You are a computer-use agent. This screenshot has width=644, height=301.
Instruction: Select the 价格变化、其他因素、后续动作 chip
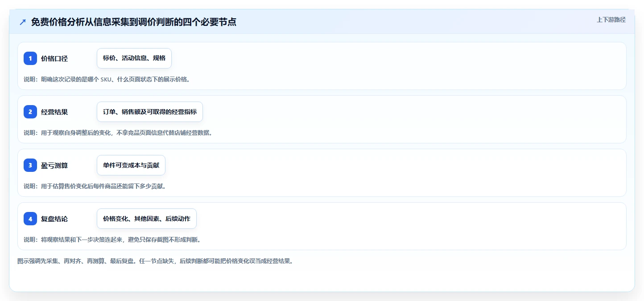tap(147, 219)
